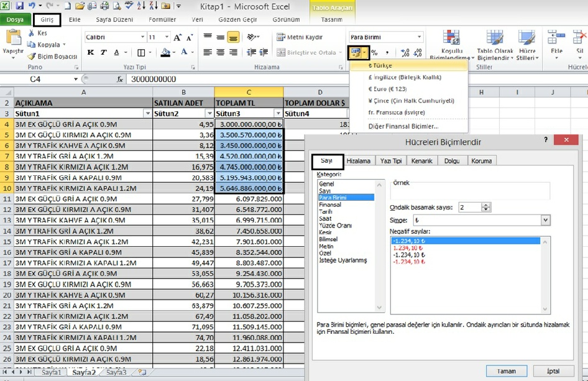This screenshot has width=588, height=381.
Task: Open Hücre Stilleri cell styles
Action: point(527,44)
